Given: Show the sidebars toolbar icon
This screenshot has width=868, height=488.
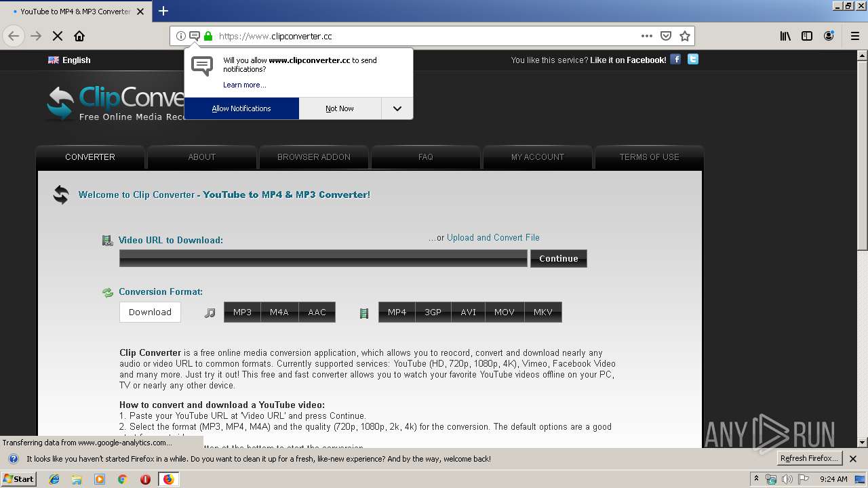Looking at the screenshot, I should coord(807,36).
